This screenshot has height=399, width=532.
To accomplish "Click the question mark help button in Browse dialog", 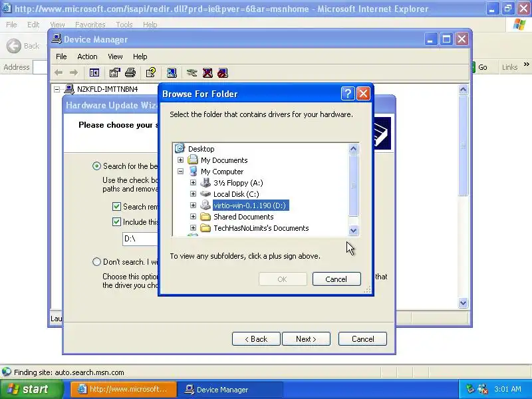I will 348,93.
